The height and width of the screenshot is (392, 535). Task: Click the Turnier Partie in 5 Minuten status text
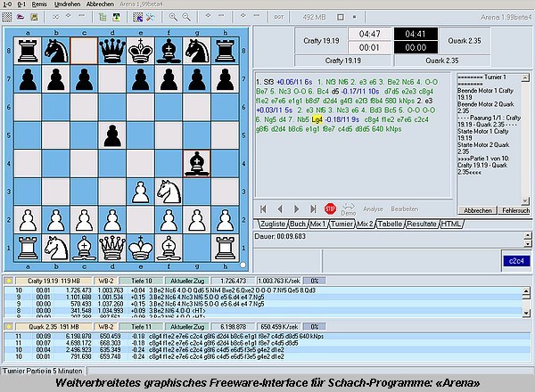coord(43,371)
